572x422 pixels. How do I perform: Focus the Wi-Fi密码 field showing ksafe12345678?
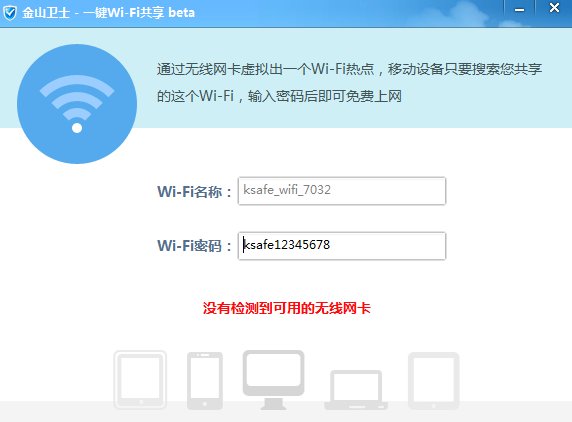click(342, 245)
